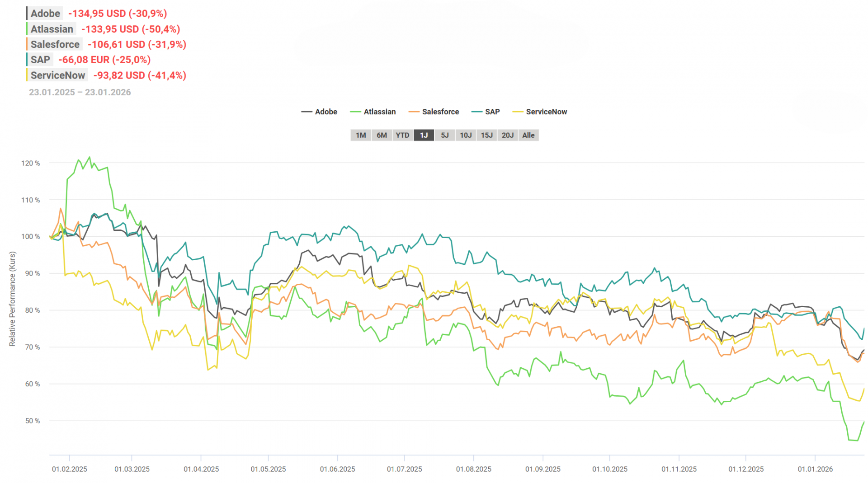The width and height of the screenshot is (868, 483).
Task: Click the orange bar icon beside the Salesforce summary
Action: pyautogui.click(x=26, y=44)
